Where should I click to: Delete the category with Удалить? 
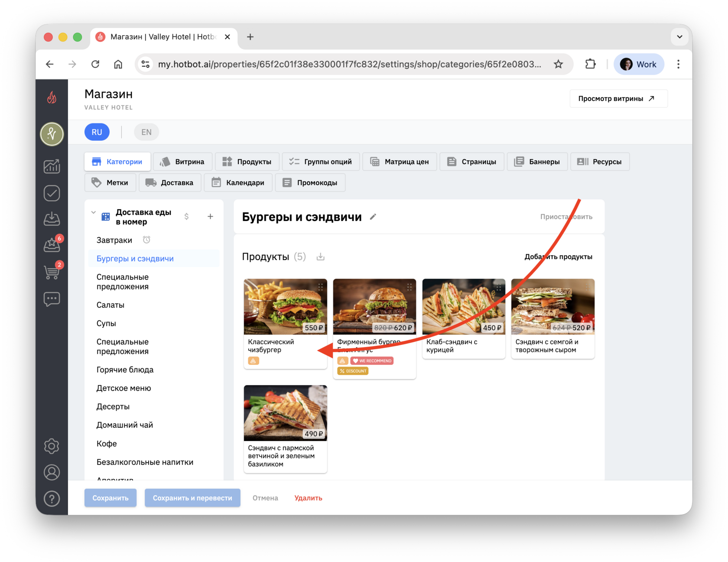pos(308,498)
